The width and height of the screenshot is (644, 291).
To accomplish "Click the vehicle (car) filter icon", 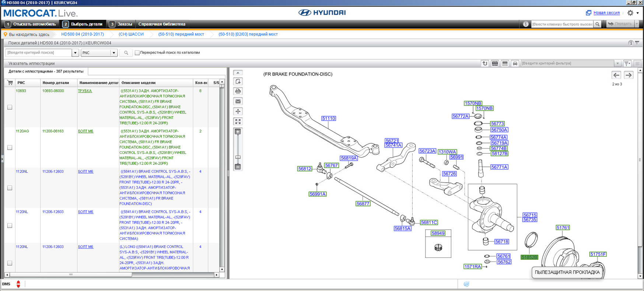I will [515, 63].
